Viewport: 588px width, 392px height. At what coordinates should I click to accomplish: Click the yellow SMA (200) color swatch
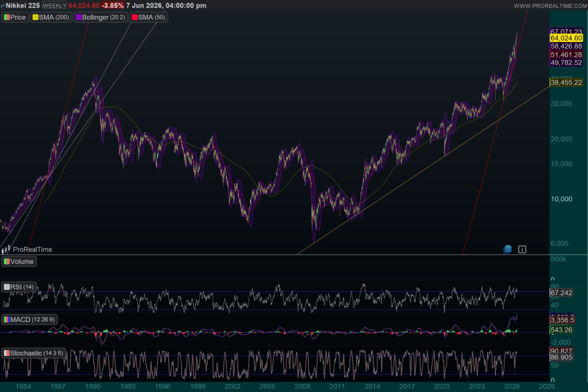click(x=35, y=17)
